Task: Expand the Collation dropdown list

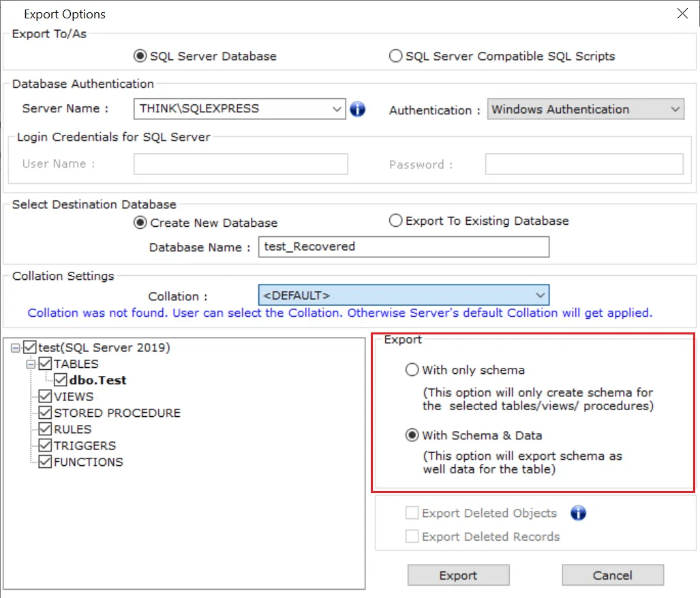Action: point(540,295)
